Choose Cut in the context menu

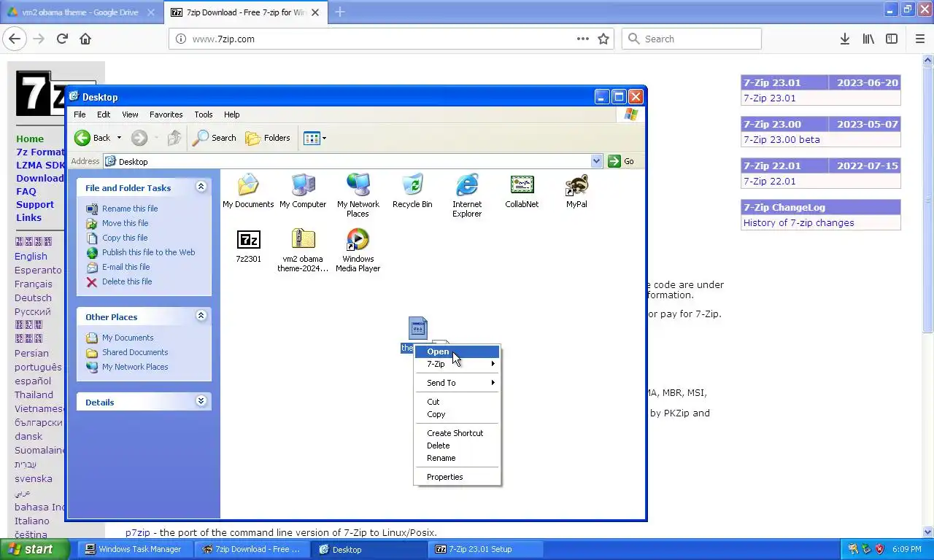coord(457,402)
